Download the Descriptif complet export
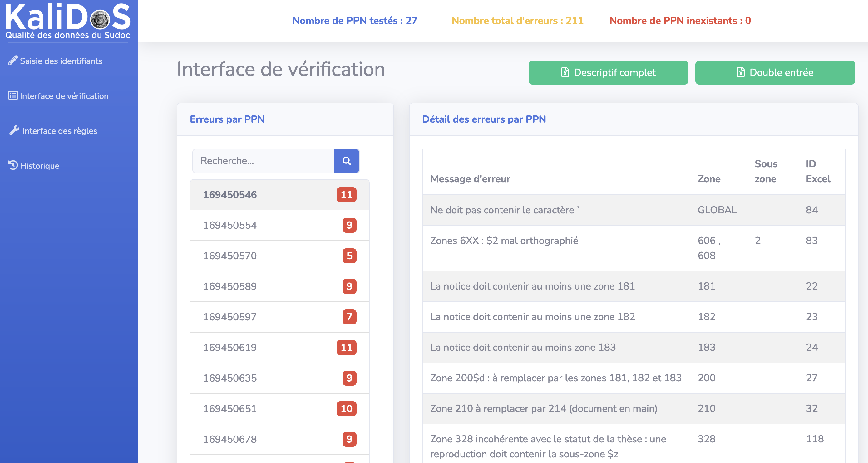 pos(608,72)
